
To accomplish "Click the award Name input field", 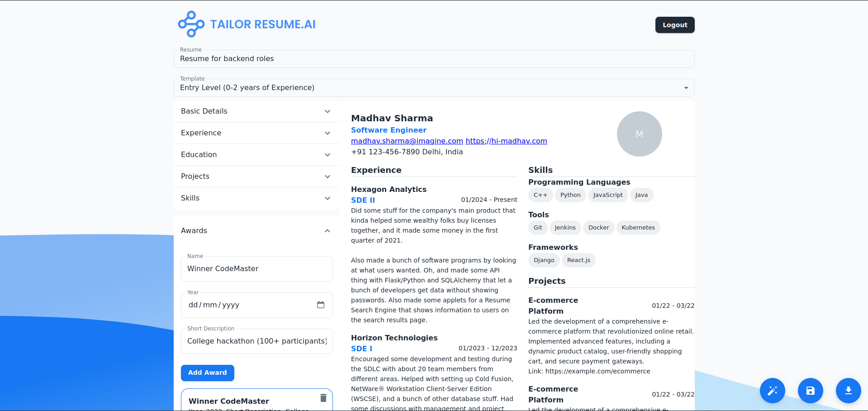I will [256, 269].
